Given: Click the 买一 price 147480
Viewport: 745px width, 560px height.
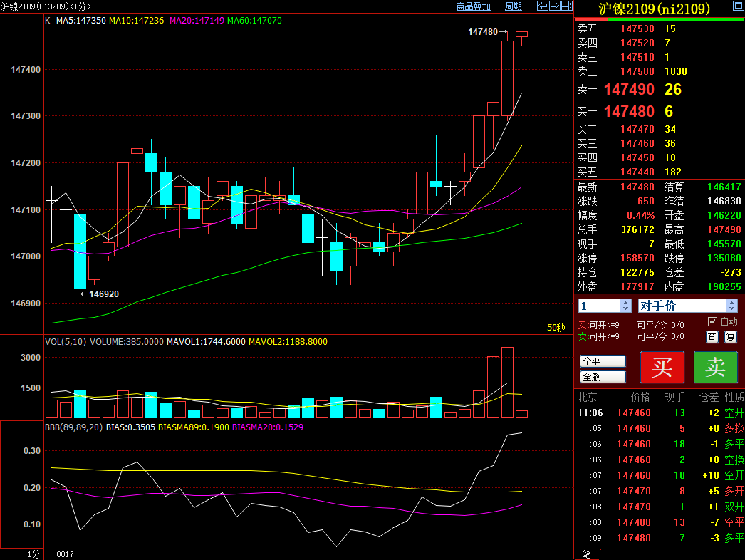Looking at the screenshot, I should coord(629,111).
